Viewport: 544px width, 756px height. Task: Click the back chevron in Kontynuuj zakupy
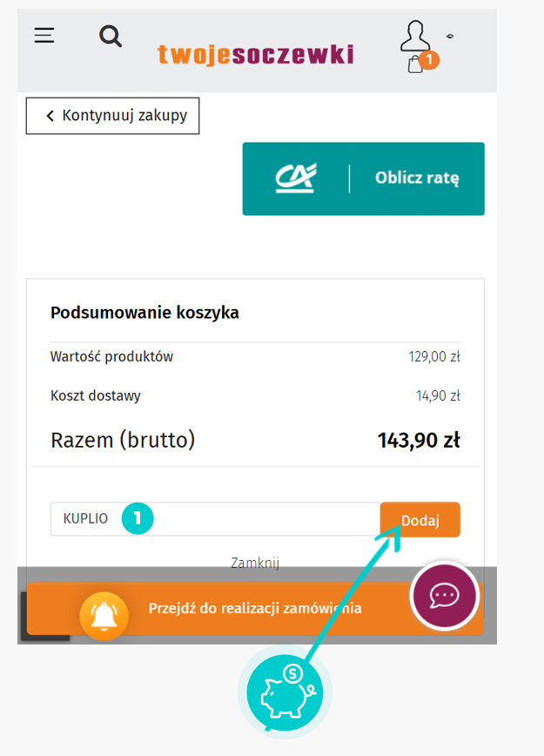coord(50,116)
